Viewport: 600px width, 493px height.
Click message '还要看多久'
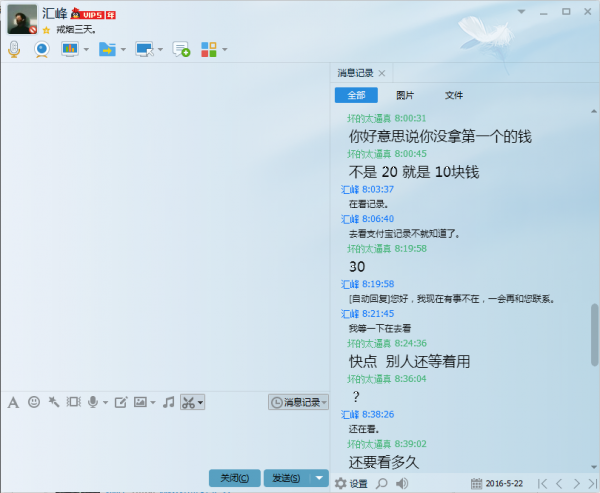384,462
